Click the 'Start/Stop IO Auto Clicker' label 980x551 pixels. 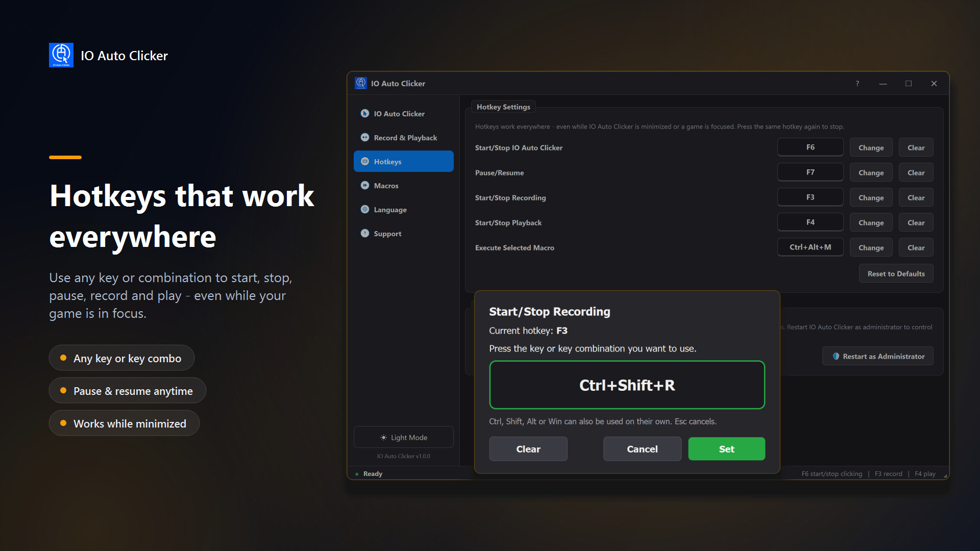point(519,147)
